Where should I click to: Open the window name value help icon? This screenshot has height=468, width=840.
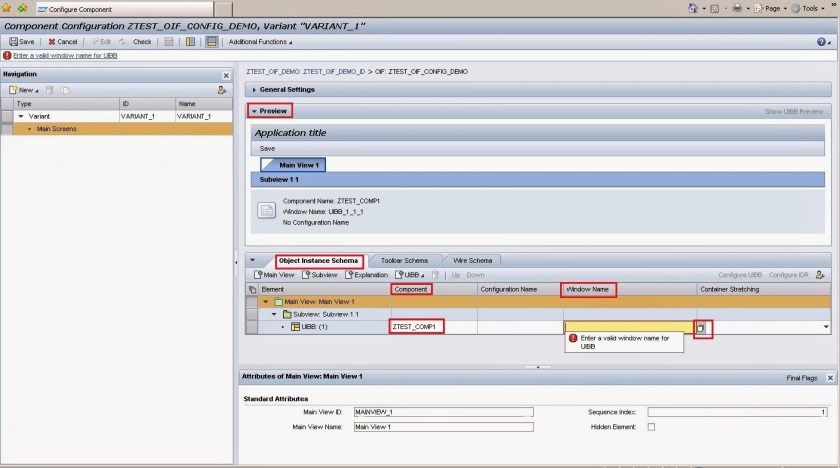[703, 327]
